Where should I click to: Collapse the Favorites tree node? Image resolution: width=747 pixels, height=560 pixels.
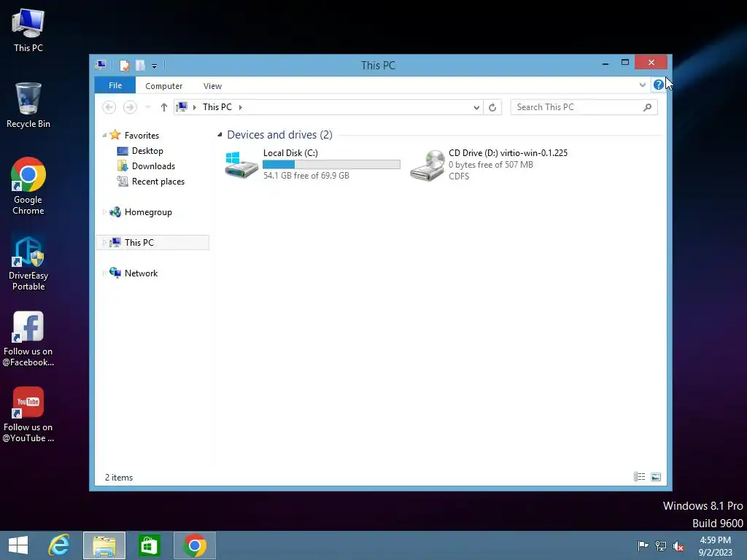pyautogui.click(x=104, y=136)
